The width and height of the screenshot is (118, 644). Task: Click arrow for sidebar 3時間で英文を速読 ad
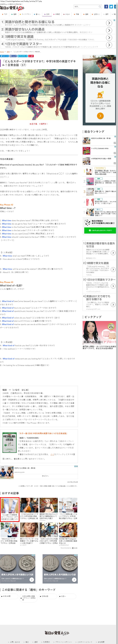click(x=113, y=269)
